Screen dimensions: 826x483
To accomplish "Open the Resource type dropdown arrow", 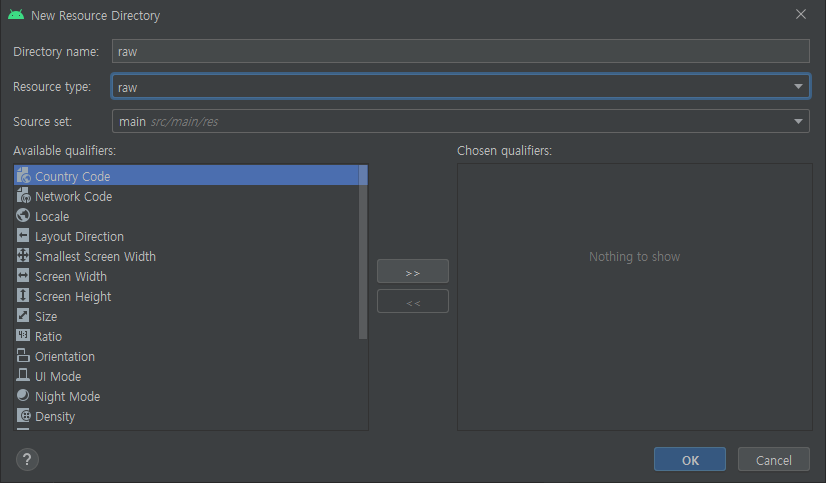I will click(798, 86).
